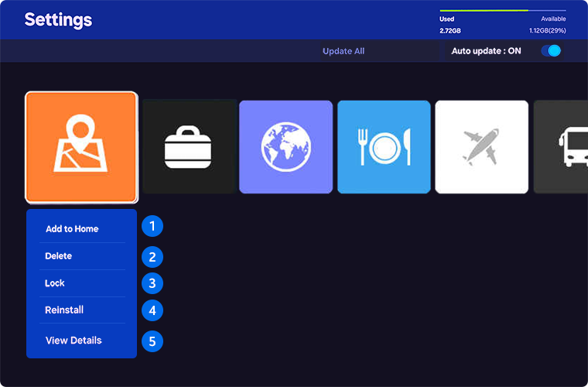Click the Settings title

pos(58,20)
